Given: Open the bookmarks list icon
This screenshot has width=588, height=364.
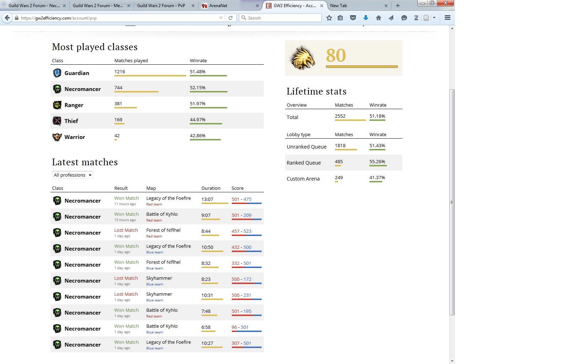Looking at the screenshot, I should pos(340,18).
